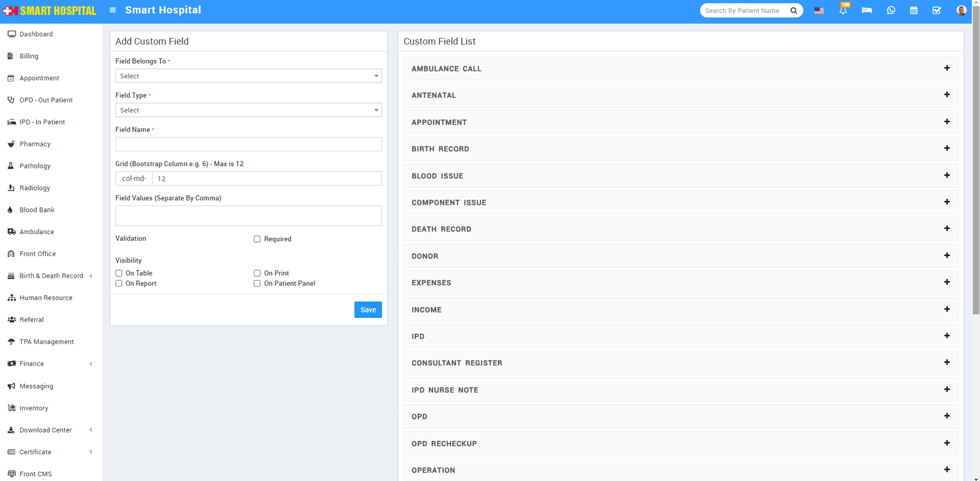Go to Blood Bank sidebar item
The height and width of the screenshot is (481, 980).
coord(37,210)
